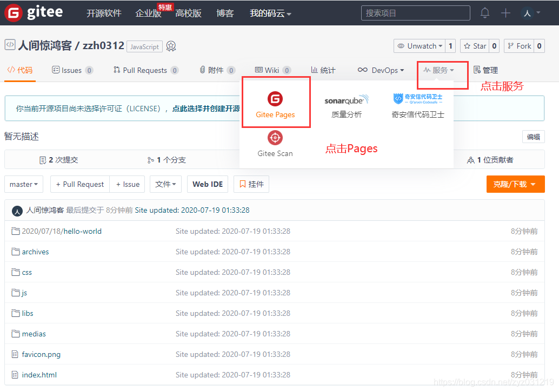Click the file icon for favicon.png
Screen dimensions: 559x392
tap(15, 354)
